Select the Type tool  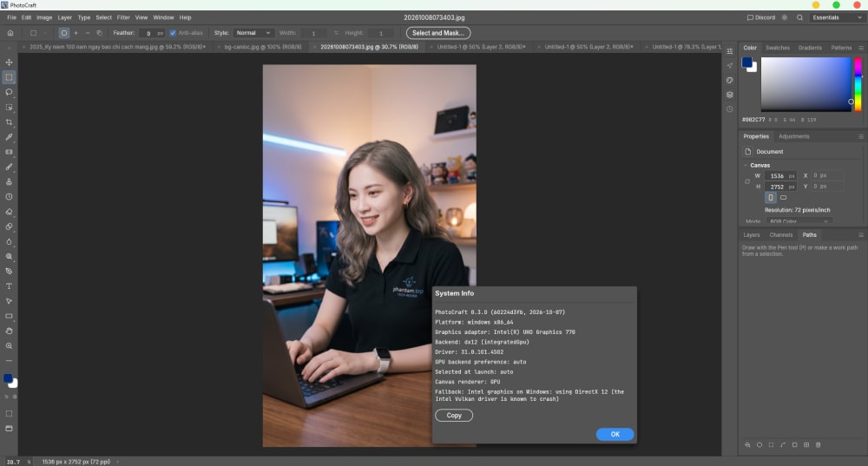click(9, 286)
